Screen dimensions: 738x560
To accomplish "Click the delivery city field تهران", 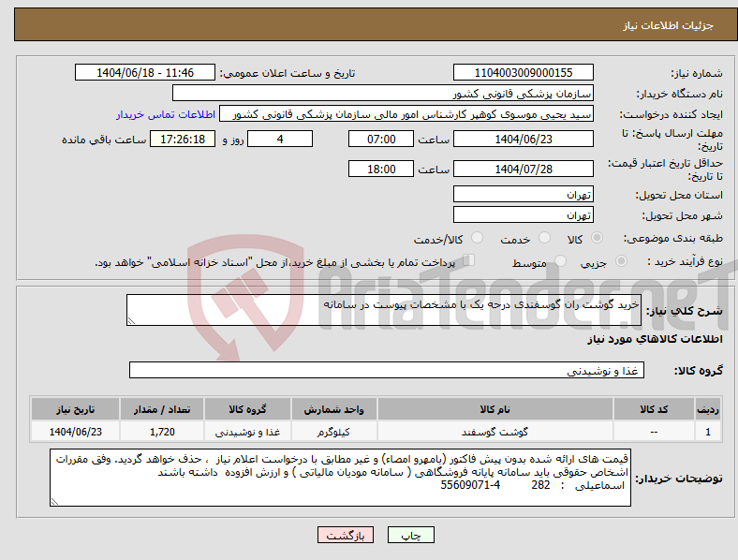I will click(x=524, y=215).
